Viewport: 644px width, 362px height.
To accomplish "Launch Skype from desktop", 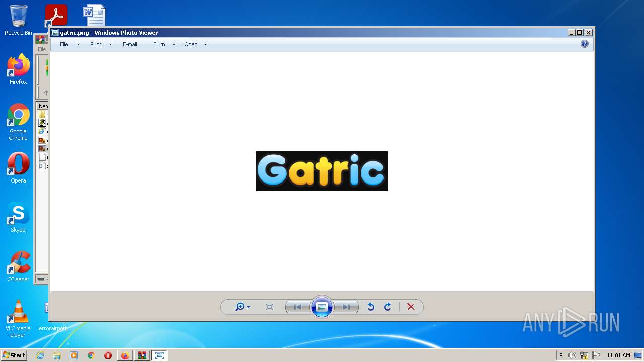I will click(x=18, y=217).
